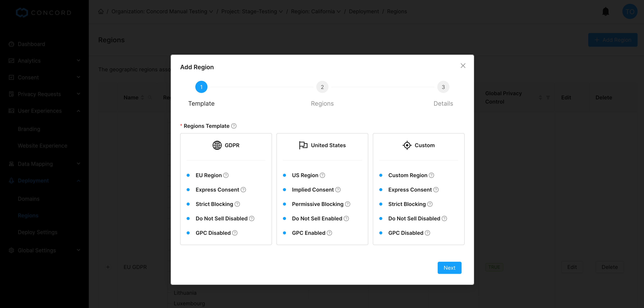
Task: Click the Next button
Action: tap(449, 267)
